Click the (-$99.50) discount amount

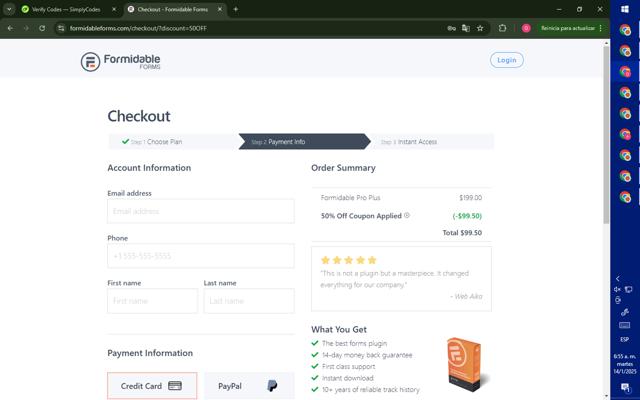[x=467, y=216]
